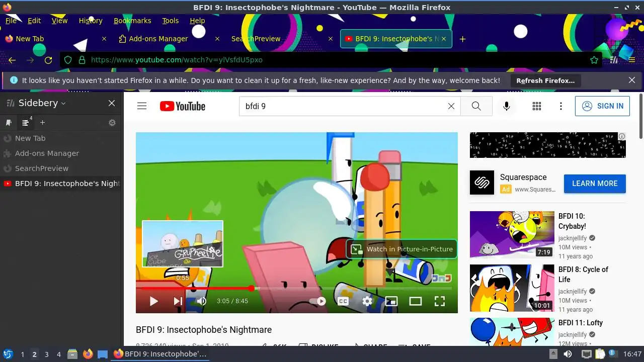Screen dimensions: 644x362
Task: Skip to the next video
Action: coord(178,301)
